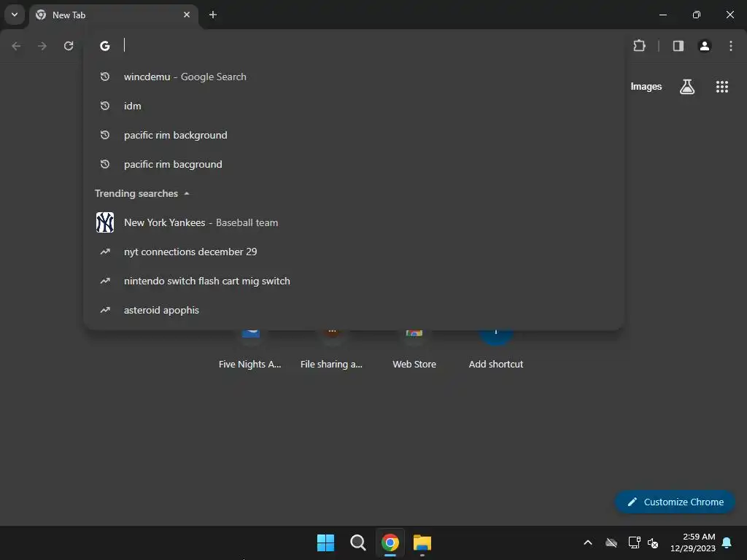Open Search Labs flask icon

[x=687, y=87]
